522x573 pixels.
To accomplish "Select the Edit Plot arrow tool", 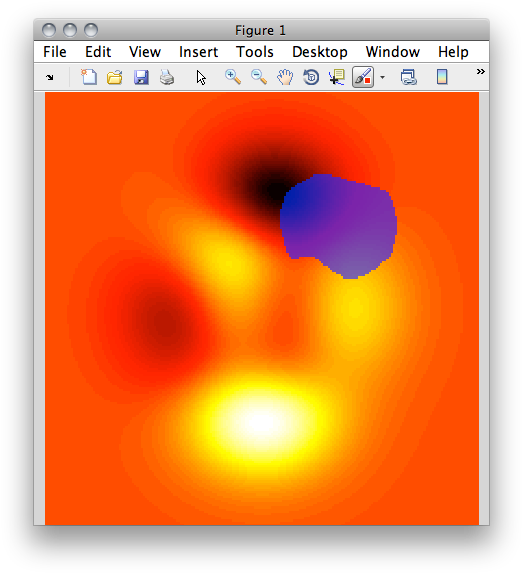I will pyautogui.click(x=201, y=78).
